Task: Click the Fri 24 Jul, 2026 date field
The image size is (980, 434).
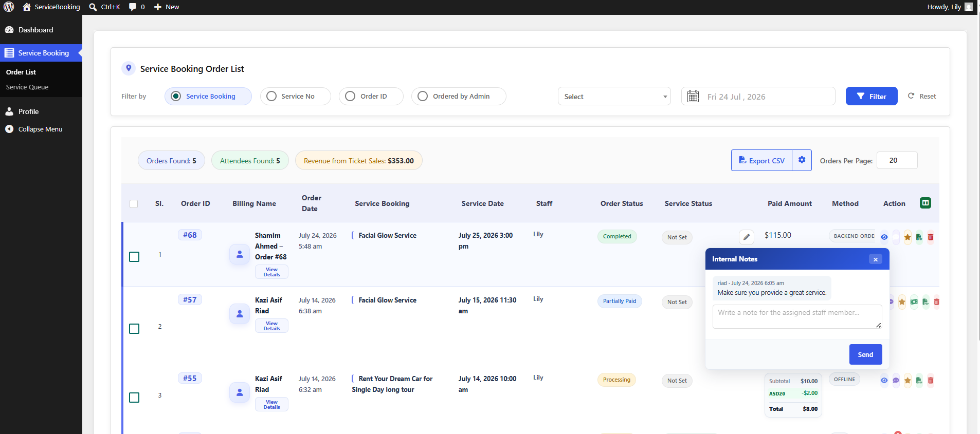Action: click(758, 96)
